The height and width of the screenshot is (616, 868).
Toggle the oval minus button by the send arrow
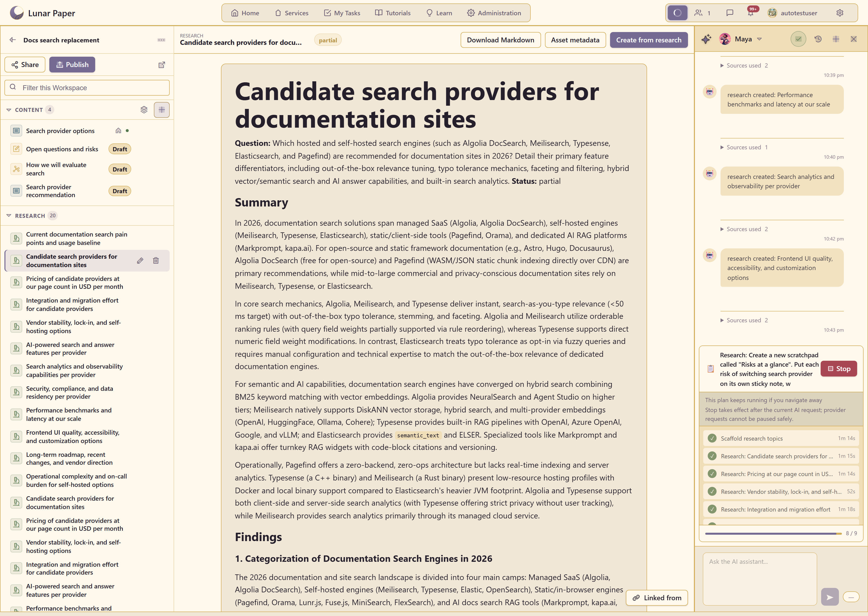[851, 597]
